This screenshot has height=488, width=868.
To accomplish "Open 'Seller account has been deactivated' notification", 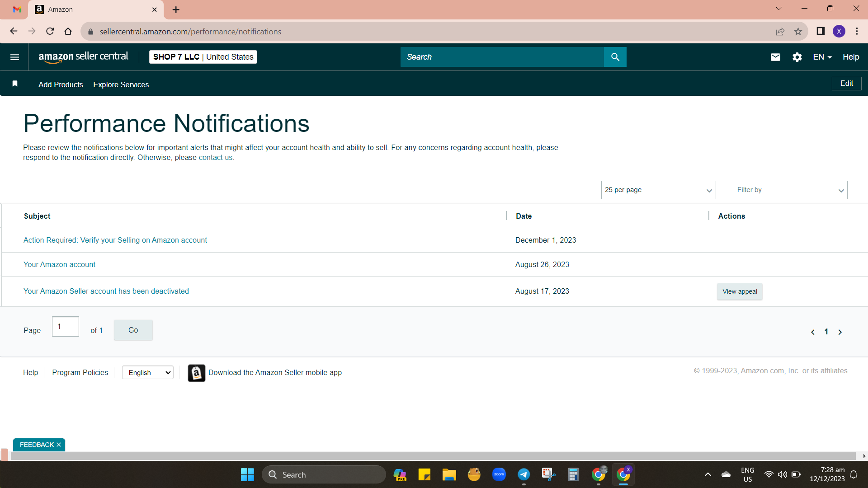I will (x=106, y=291).
